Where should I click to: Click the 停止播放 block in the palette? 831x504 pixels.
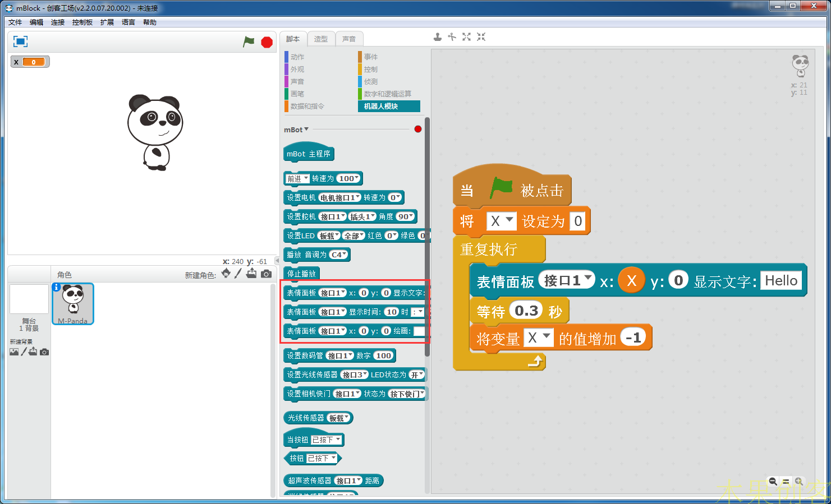click(301, 273)
